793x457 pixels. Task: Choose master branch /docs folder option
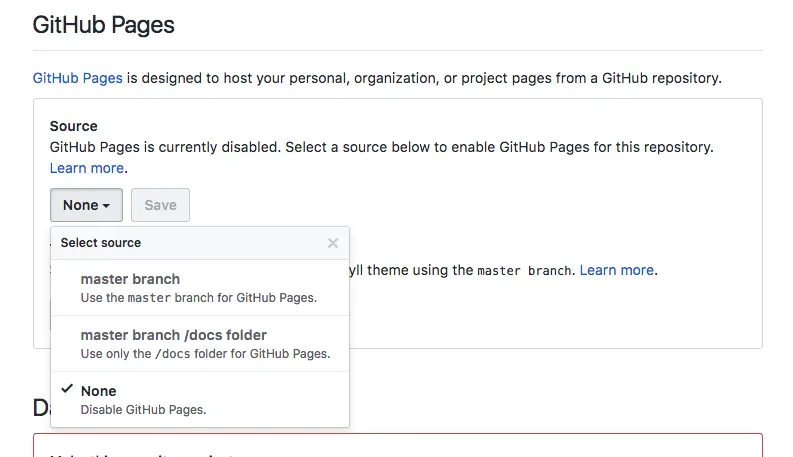(174, 335)
